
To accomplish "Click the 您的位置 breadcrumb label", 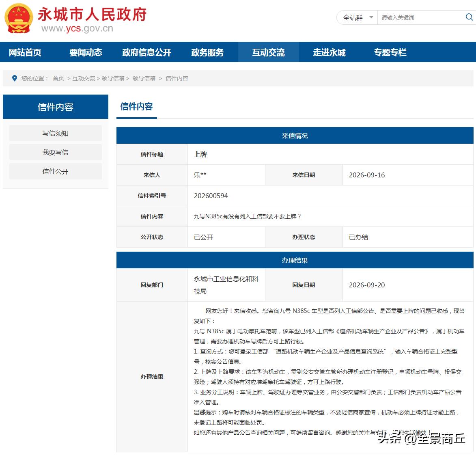I will pyautogui.click(x=34, y=78).
